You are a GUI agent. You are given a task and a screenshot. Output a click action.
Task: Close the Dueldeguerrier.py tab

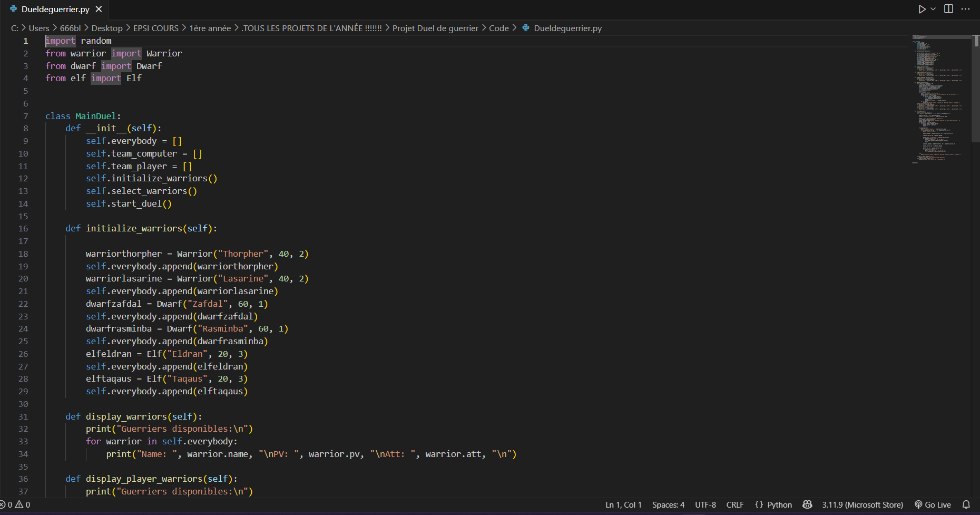point(99,9)
